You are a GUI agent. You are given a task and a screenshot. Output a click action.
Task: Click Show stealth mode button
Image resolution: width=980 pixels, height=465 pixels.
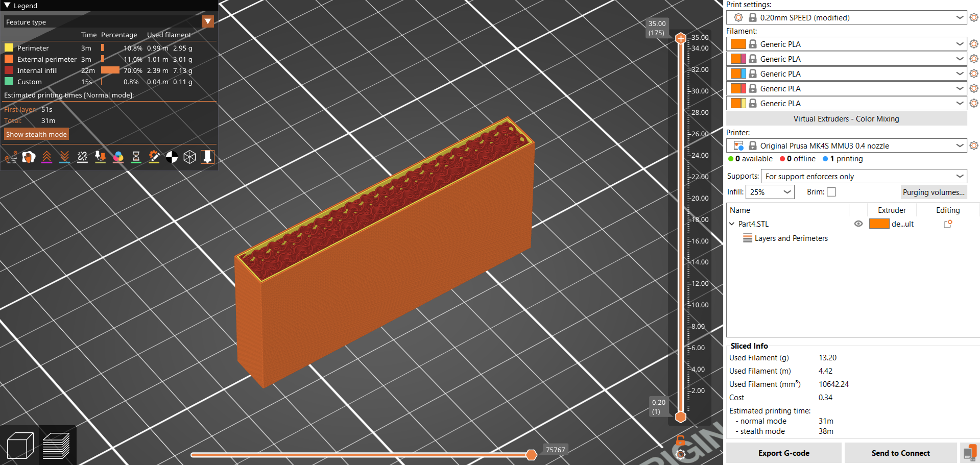pos(36,134)
